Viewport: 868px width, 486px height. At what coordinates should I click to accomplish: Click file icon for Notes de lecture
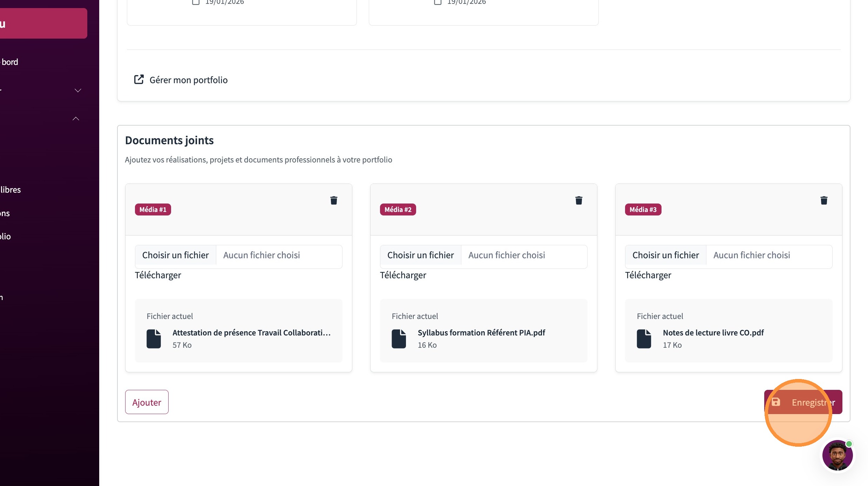(x=644, y=339)
